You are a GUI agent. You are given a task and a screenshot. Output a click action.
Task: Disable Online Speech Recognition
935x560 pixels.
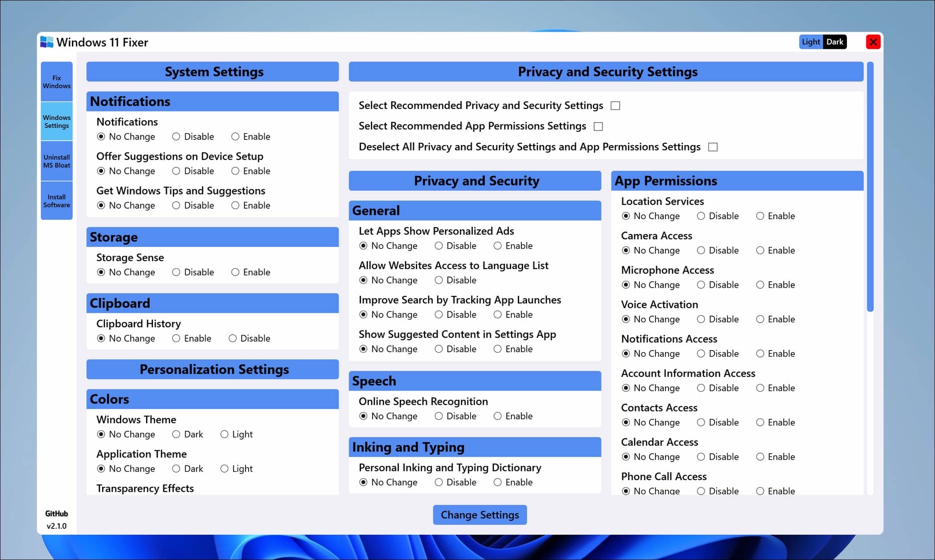click(x=439, y=416)
